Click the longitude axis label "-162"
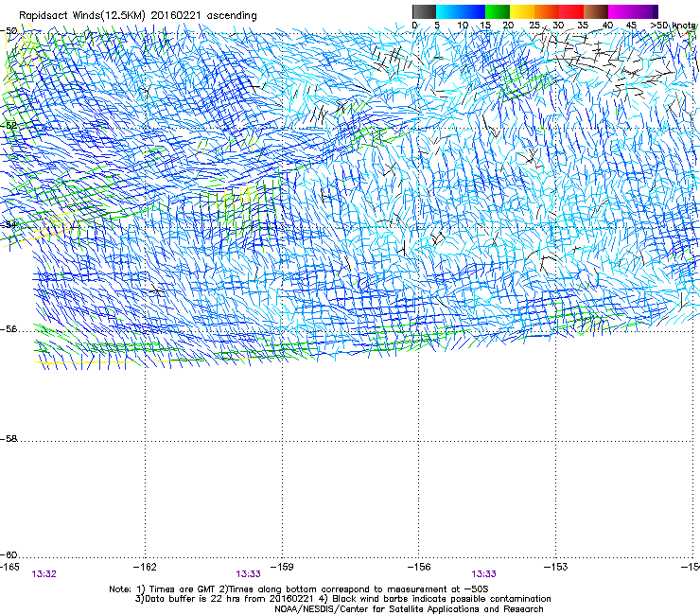Screen dimensions: 700x615 click(145, 567)
